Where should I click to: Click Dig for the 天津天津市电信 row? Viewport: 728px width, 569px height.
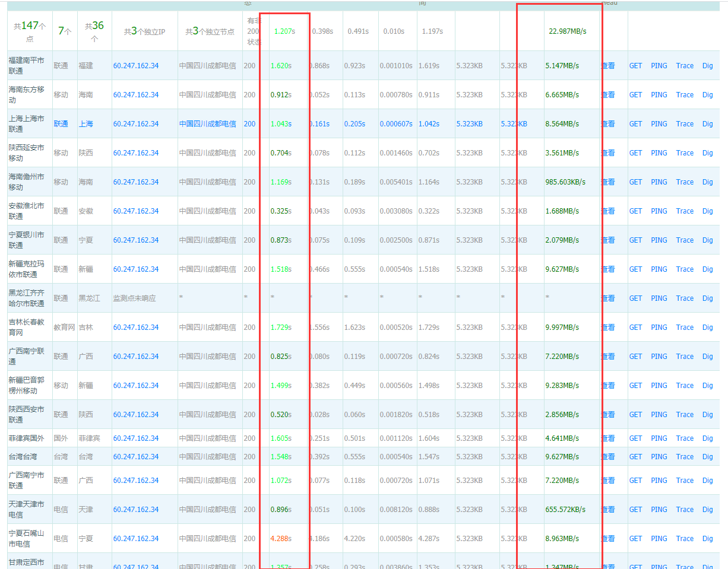tap(707, 510)
